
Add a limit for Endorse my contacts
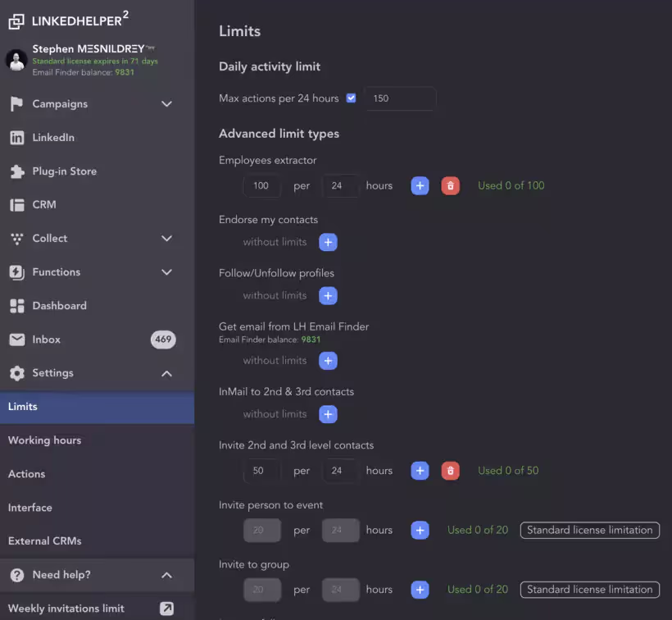tap(328, 242)
